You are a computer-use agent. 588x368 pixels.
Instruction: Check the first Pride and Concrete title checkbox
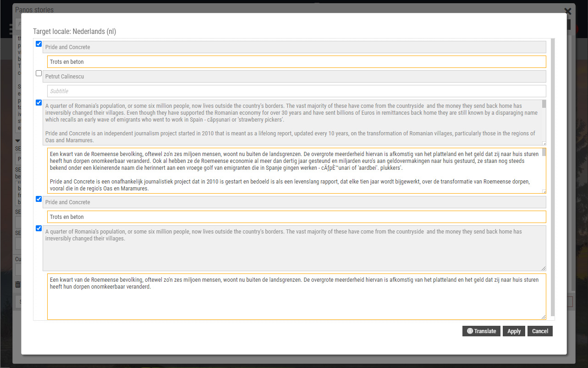(39, 44)
